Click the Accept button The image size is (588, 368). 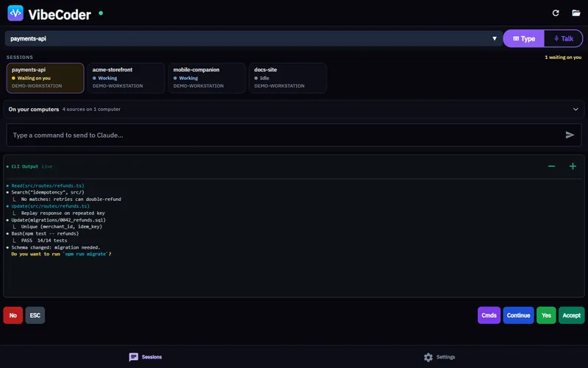tap(572, 315)
